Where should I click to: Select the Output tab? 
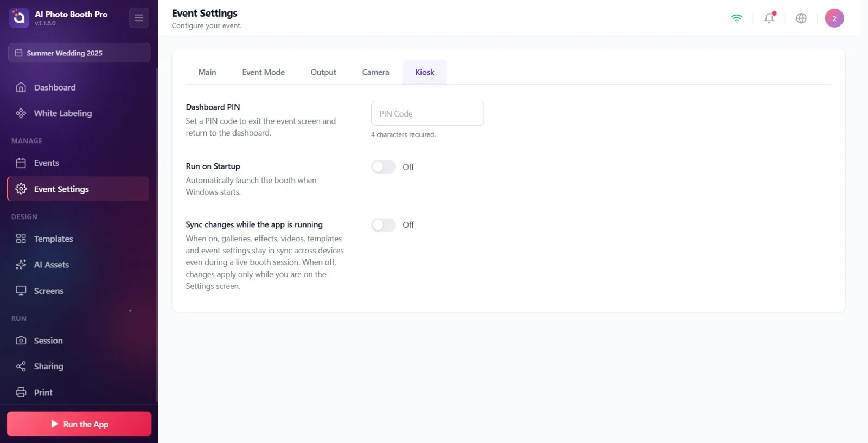pos(323,72)
